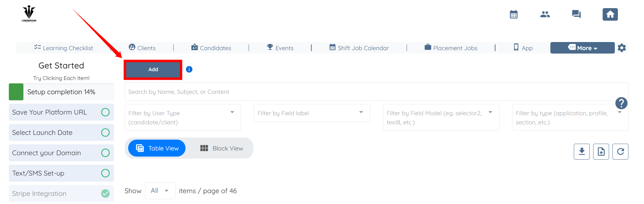
Task: Open the chat messages icon
Action: [x=576, y=14]
